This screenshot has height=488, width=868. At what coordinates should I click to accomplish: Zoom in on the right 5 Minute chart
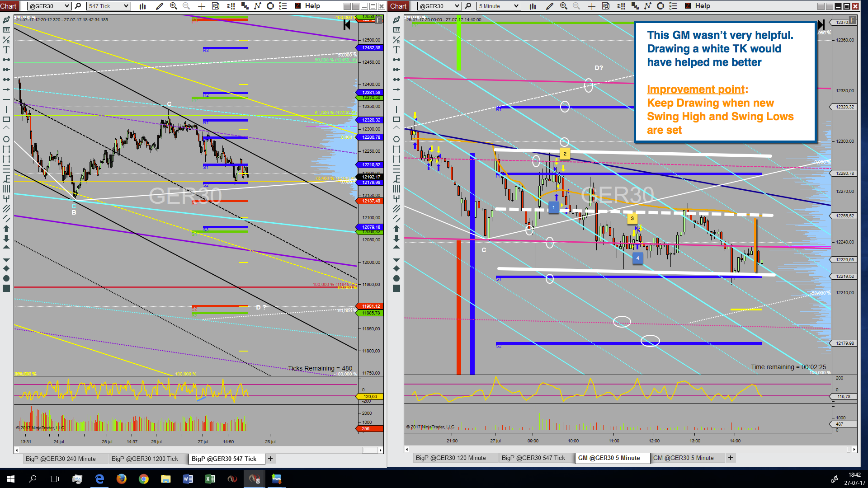click(563, 6)
